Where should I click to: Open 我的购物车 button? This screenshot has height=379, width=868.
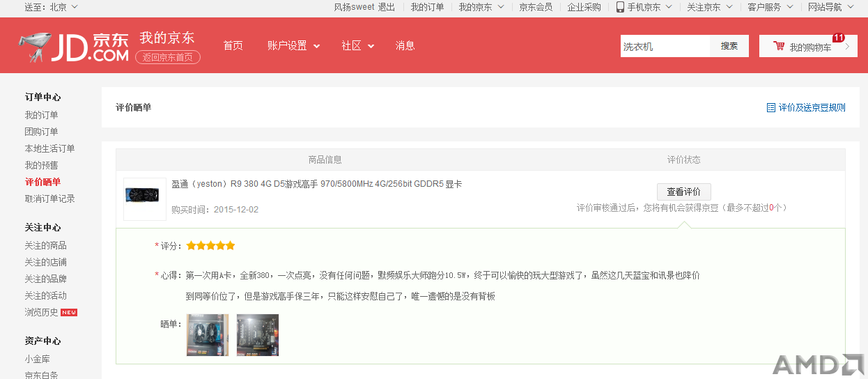point(808,46)
